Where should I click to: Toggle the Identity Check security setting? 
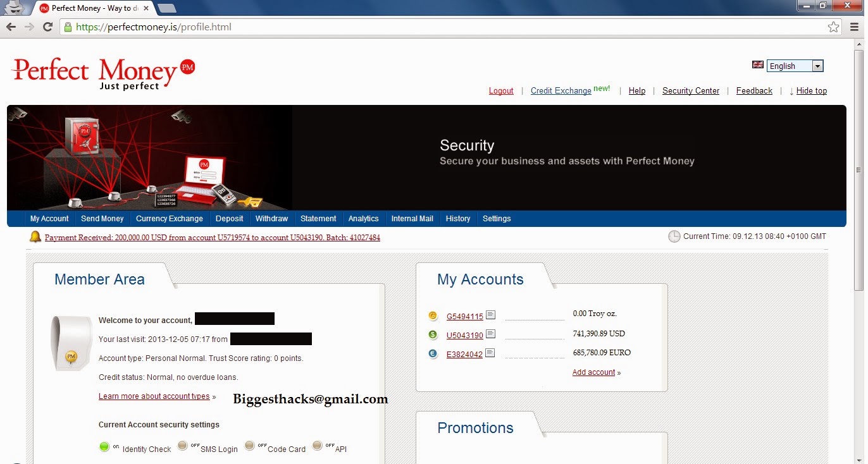click(x=104, y=447)
